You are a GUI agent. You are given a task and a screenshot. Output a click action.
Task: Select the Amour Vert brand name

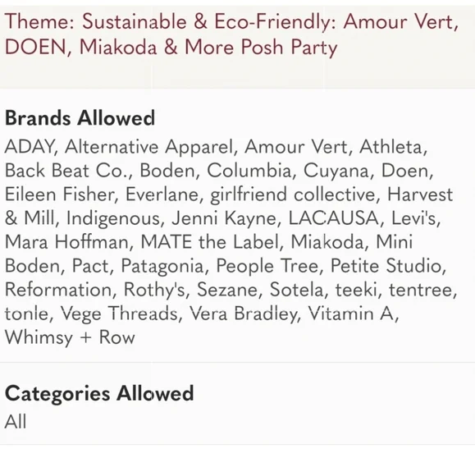pos(295,147)
